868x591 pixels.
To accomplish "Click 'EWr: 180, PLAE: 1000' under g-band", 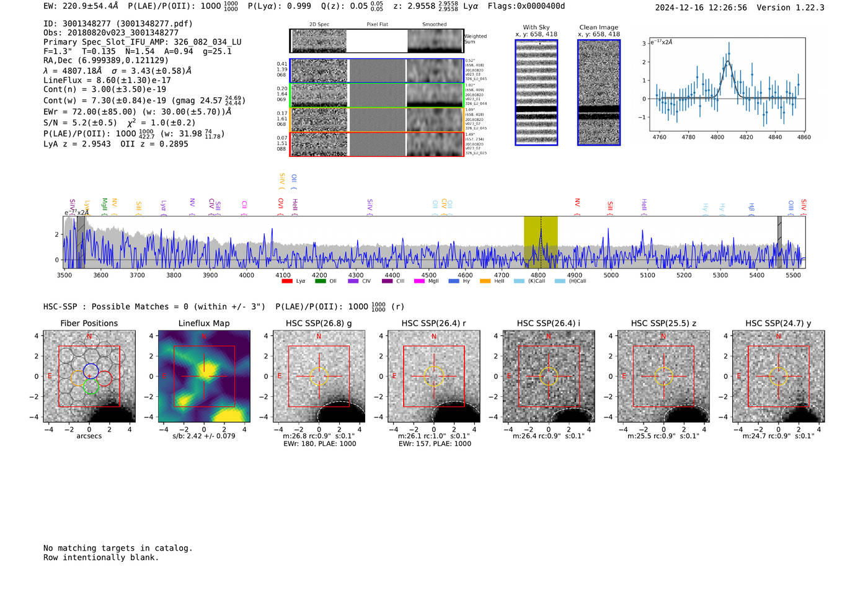I will coord(319,444).
